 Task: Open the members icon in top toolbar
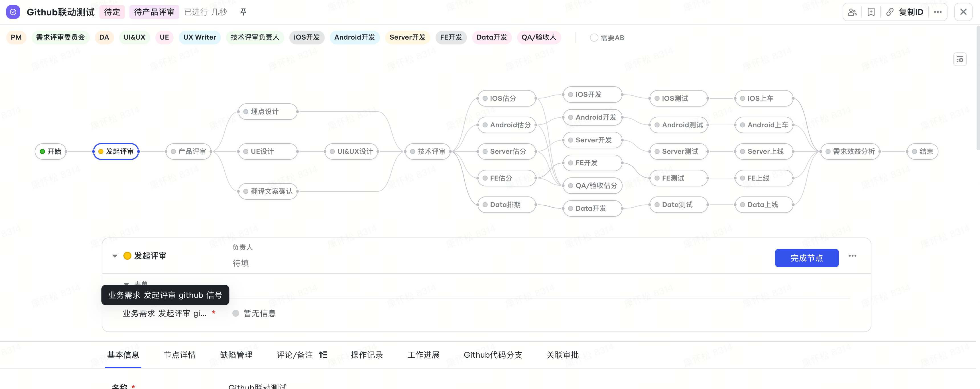pos(853,12)
